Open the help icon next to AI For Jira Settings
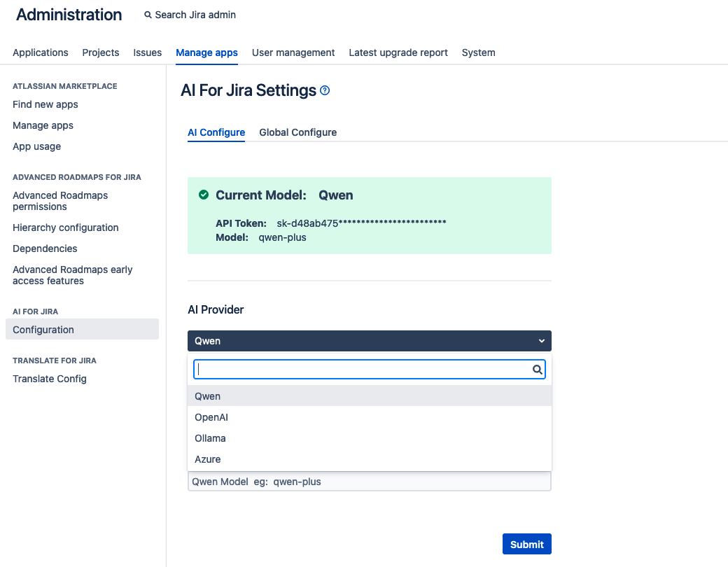 click(x=325, y=90)
